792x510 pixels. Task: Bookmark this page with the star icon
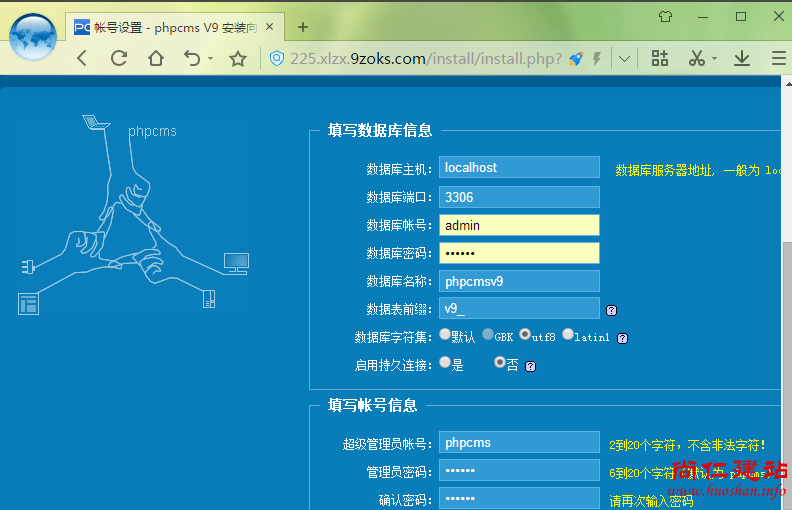pos(238,59)
